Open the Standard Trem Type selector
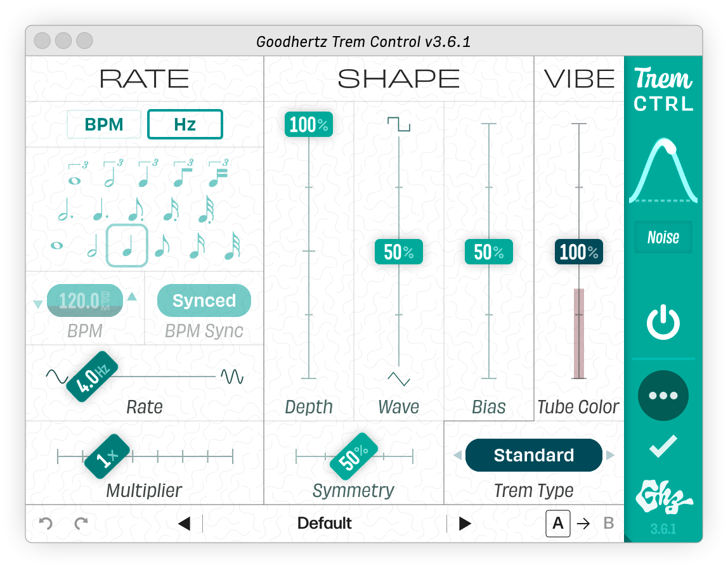This screenshot has height=568, width=728. (534, 455)
